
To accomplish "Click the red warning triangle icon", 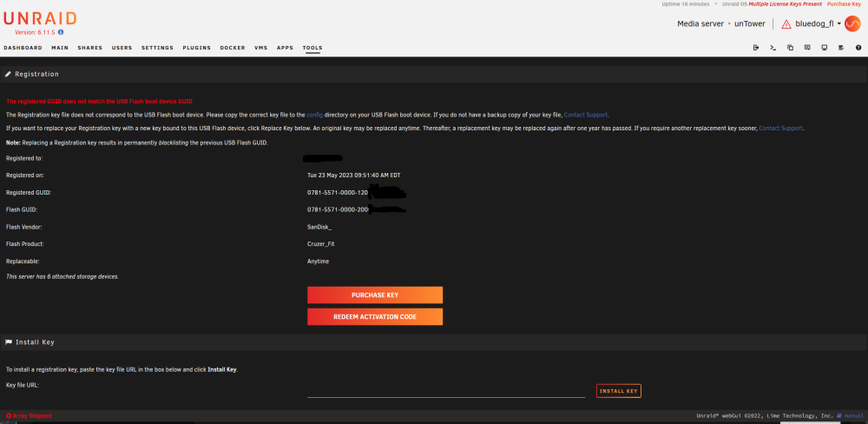I will [x=786, y=23].
